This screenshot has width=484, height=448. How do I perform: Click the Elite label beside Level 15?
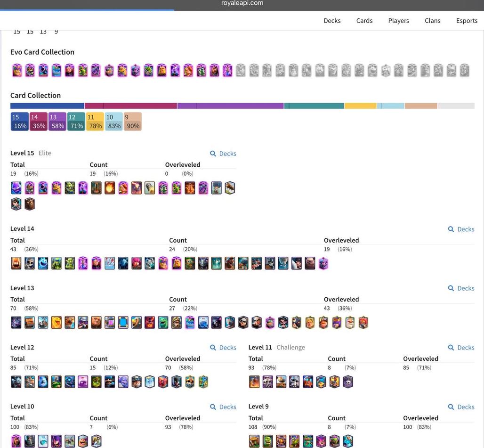coord(45,153)
